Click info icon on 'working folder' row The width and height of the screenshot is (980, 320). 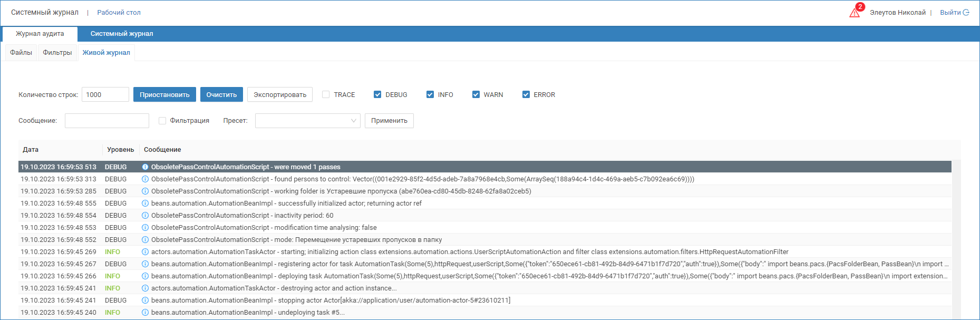pyautogui.click(x=145, y=191)
